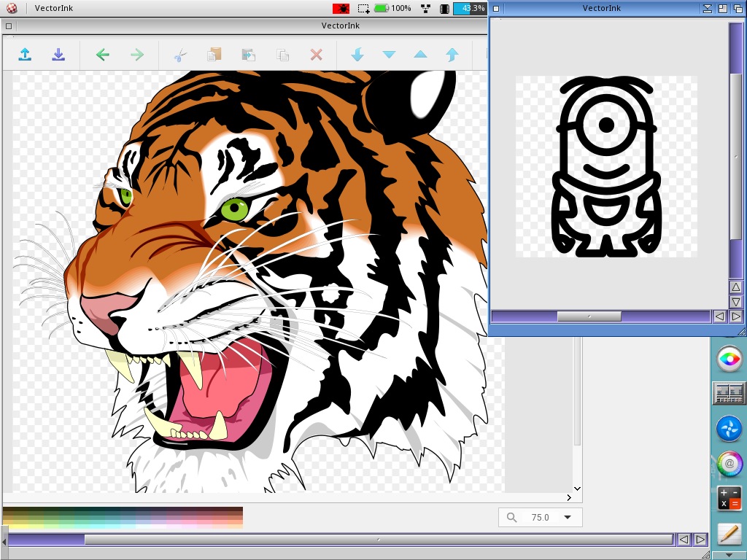The height and width of the screenshot is (560, 747).
Task: Click the small raise-one-step up triangle
Action: tap(420, 55)
